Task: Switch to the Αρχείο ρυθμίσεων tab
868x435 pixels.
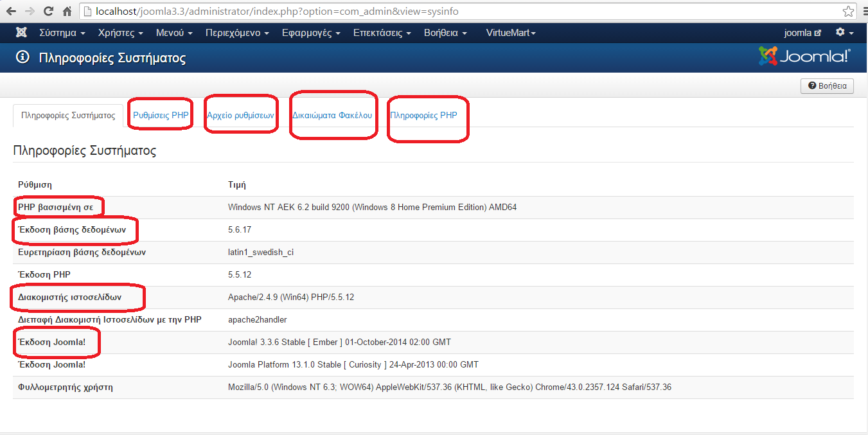Action: pyautogui.click(x=240, y=116)
